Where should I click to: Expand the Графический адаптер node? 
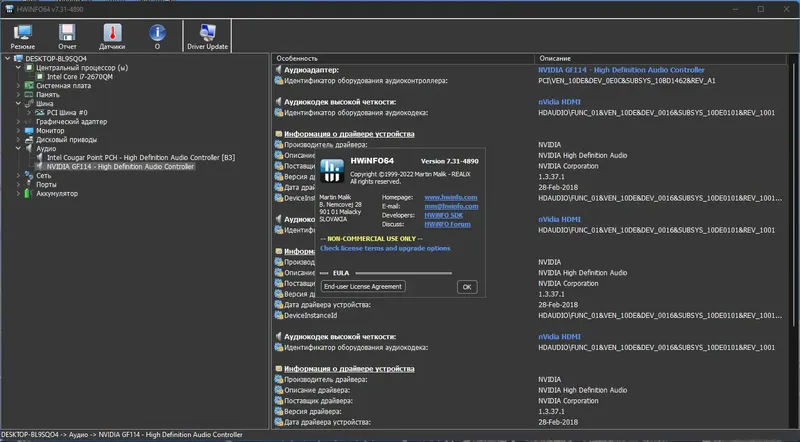click(x=18, y=121)
